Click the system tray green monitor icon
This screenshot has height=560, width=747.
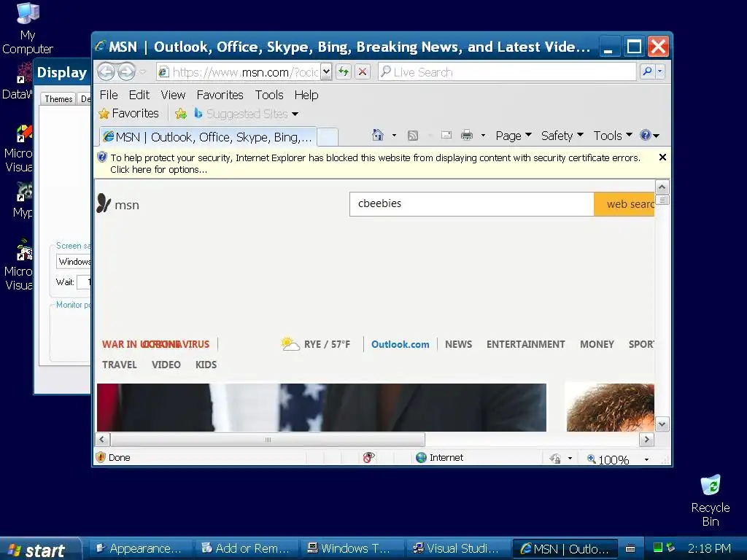(658, 548)
